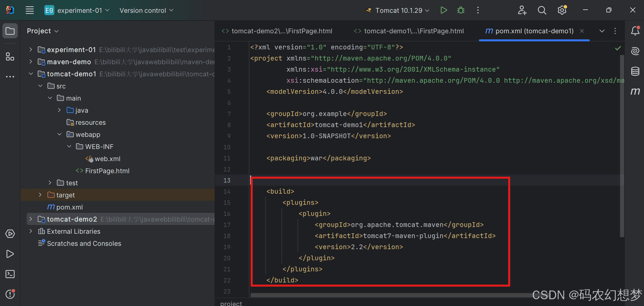Close the pom.xml editor tab
This screenshot has height=306, width=644.
point(582,31)
